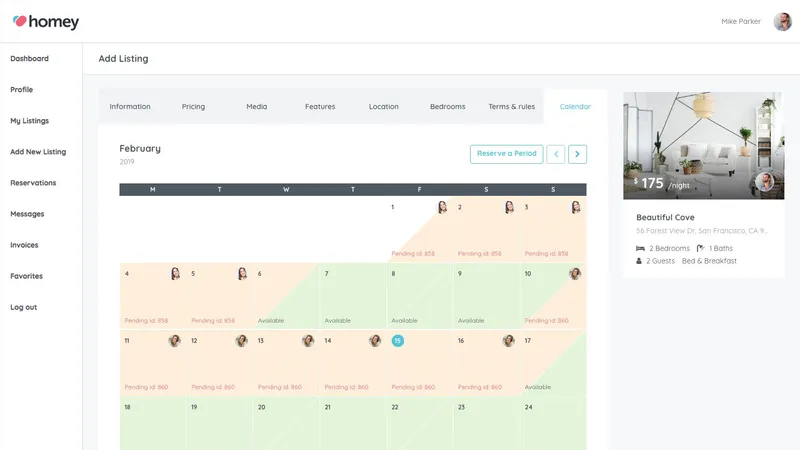800x450 pixels.
Task: Switch to Terms & rules tab
Action: (x=511, y=107)
